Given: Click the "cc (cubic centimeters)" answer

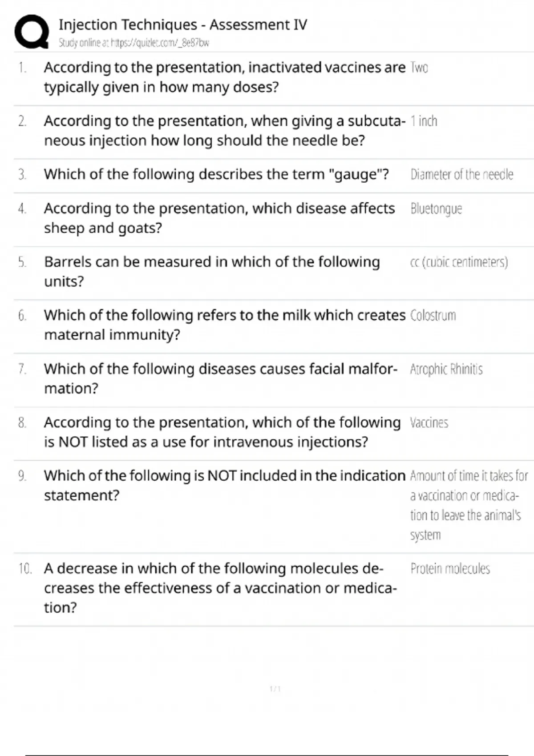Looking at the screenshot, I should (x=459, y=262).
